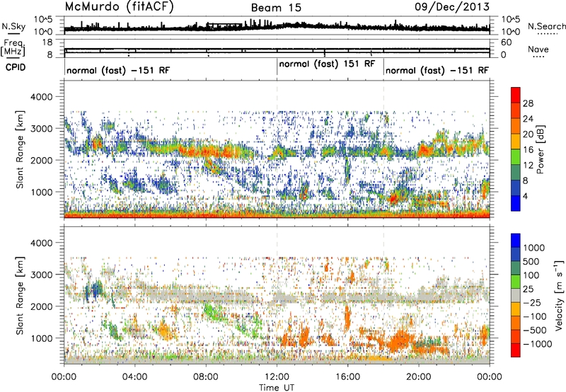
Task: Click the Time UT axis label
Action: (277, 388)
